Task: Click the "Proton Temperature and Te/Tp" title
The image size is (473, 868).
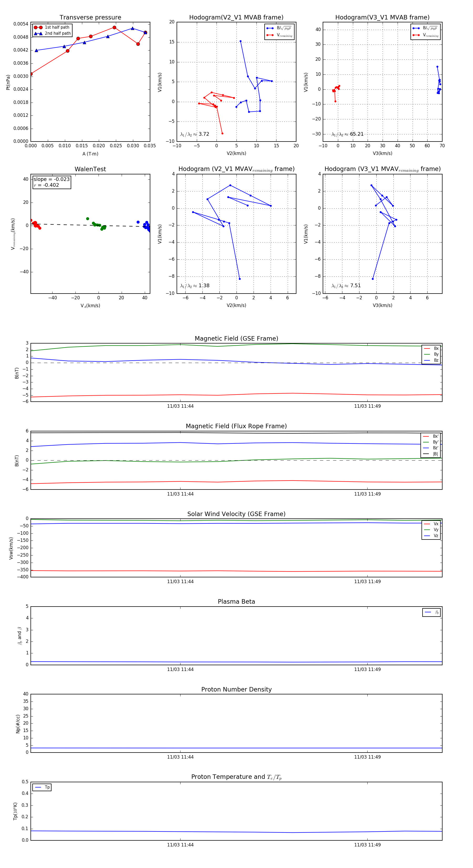Action: point(236,777)
